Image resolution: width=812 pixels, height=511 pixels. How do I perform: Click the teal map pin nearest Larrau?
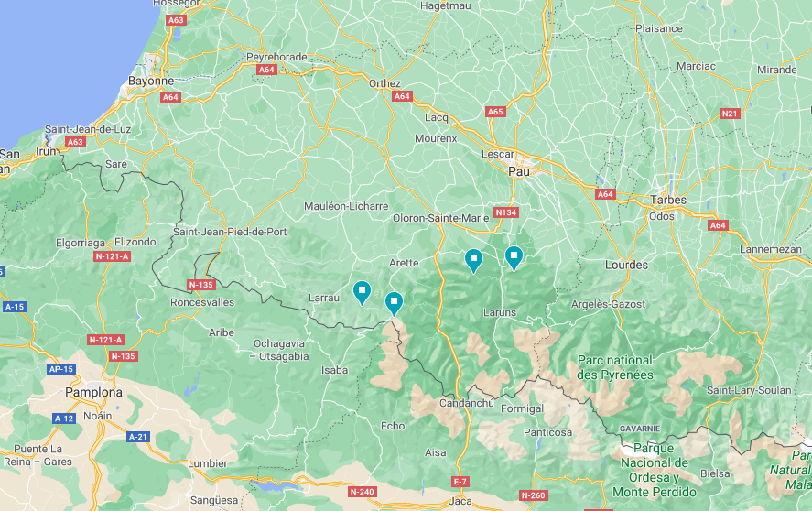click(362, 292)
